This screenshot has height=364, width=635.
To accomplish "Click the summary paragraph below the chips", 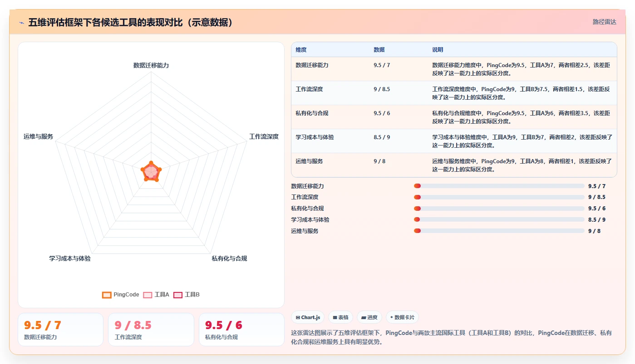I will (452, 337).
